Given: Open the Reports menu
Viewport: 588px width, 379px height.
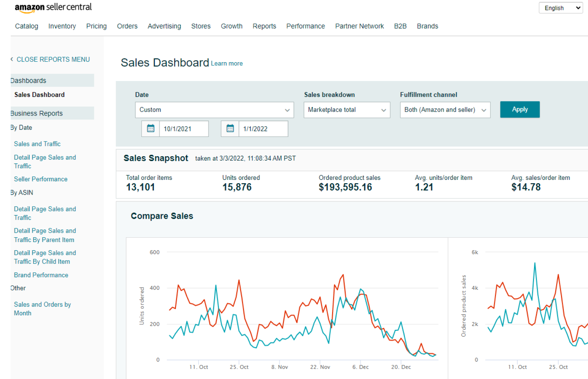Looking at the screenshot, I should pos(264,26).
